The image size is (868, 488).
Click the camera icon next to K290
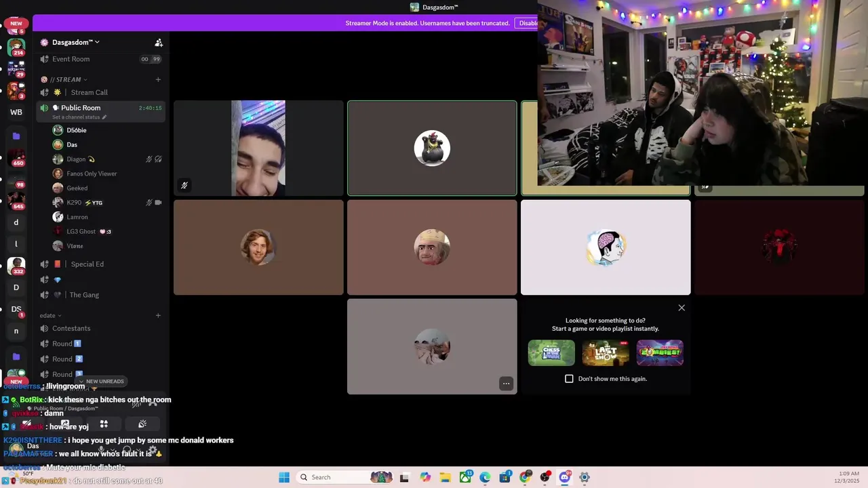coord(158,202)
